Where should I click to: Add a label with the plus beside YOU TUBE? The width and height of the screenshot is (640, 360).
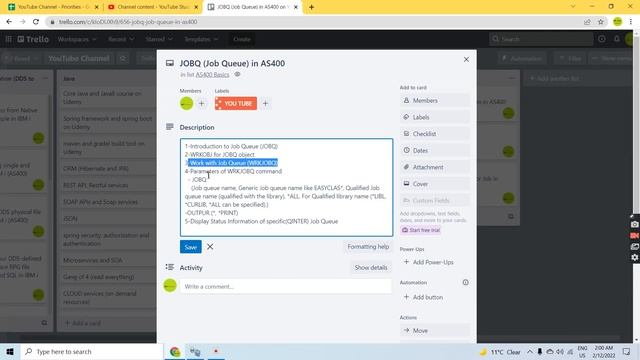tap(265, 104)
